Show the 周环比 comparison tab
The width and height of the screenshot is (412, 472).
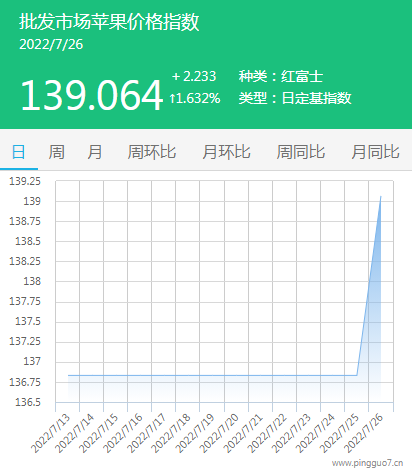pos(152,152)
